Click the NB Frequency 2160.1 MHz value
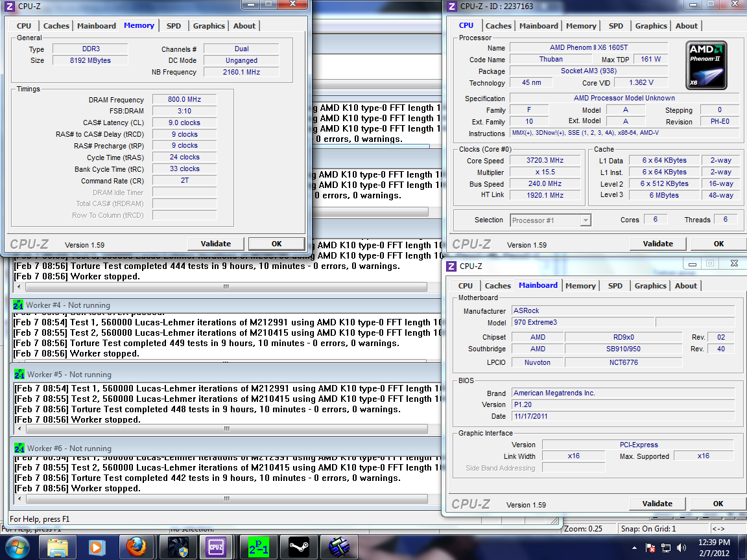The image size is (747, 560). click(241, 72)
